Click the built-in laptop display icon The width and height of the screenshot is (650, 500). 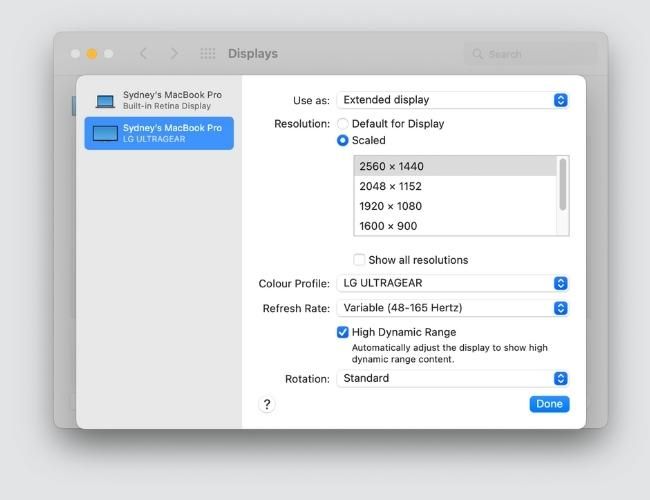pos(105,101)
